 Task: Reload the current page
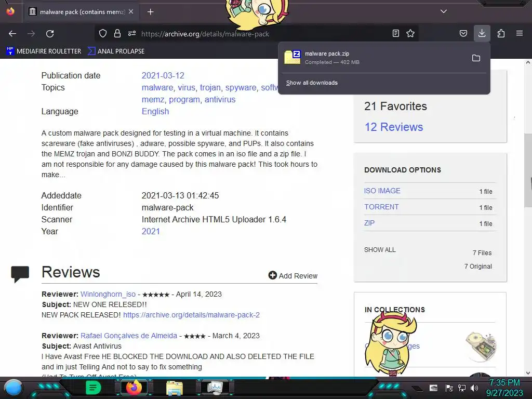[x=50, y=34]
